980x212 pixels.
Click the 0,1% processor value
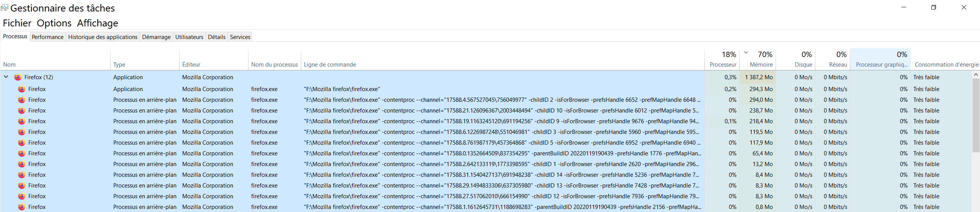[730, 121]
